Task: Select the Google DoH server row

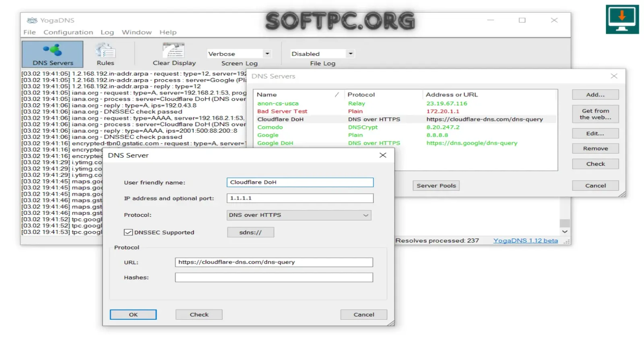Action: 406,143
